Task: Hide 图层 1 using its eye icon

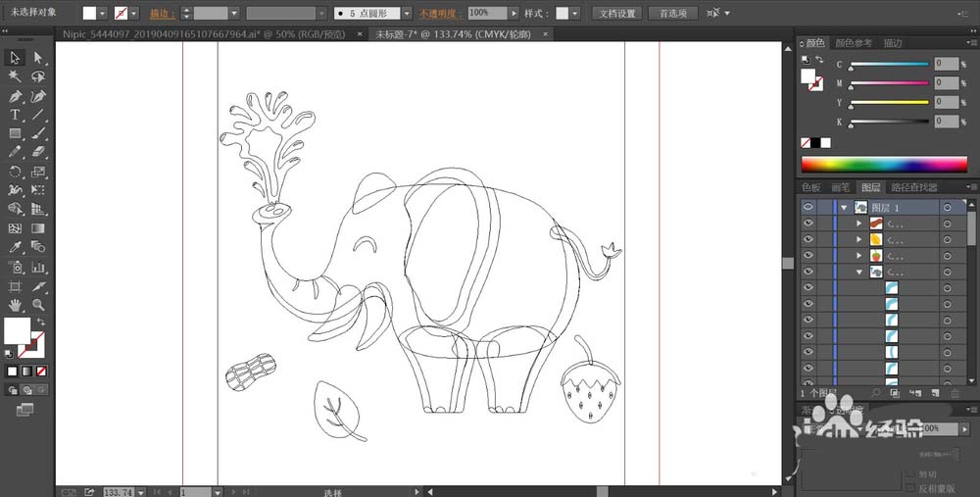Action: pyautogui.click(x=808, y=207)
